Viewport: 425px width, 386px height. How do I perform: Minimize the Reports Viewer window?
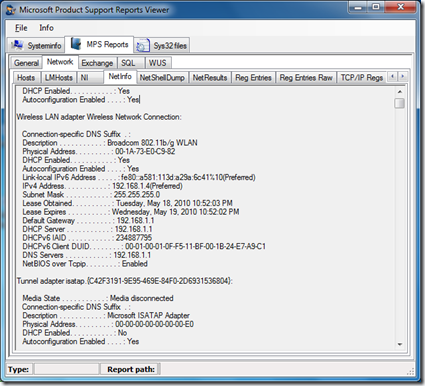(358, 7)
